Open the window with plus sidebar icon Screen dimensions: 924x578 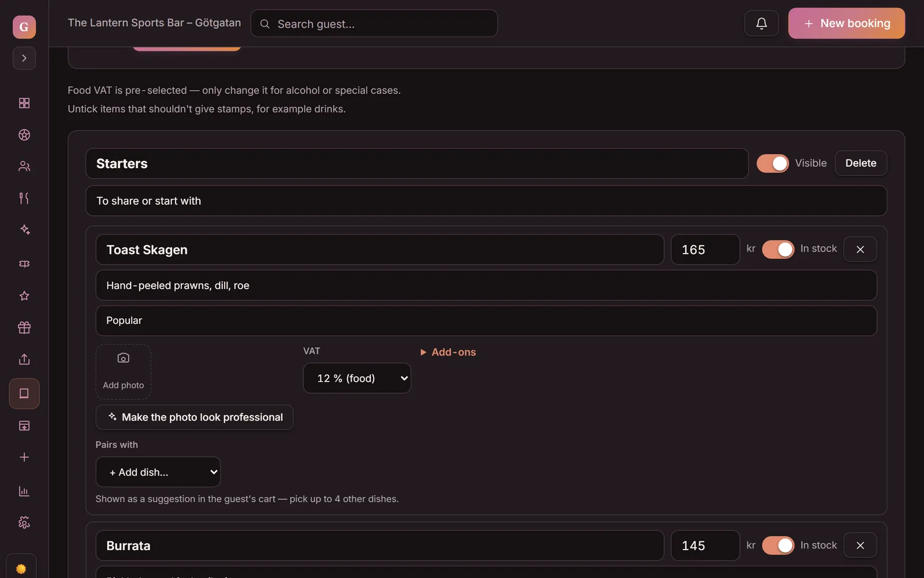(x=24, y=426)
